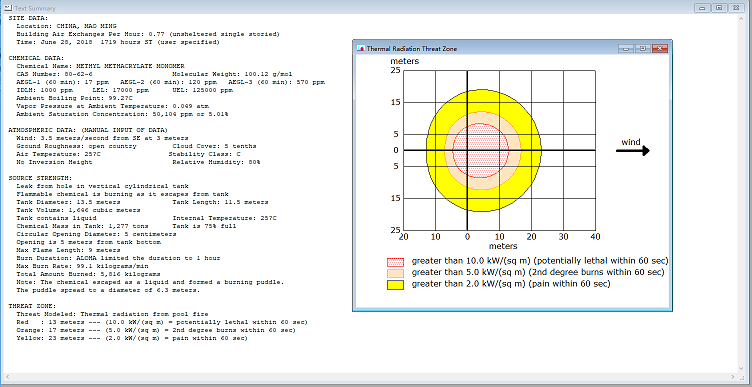Click 'Vapor Pressure at Ambient Temperature' line
Image resolution: width=752 pixels, height=387 pixels.
[x=112, y=106]
